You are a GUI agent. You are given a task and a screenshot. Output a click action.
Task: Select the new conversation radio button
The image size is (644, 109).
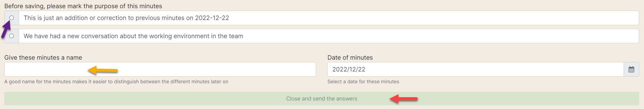(12, 36)
